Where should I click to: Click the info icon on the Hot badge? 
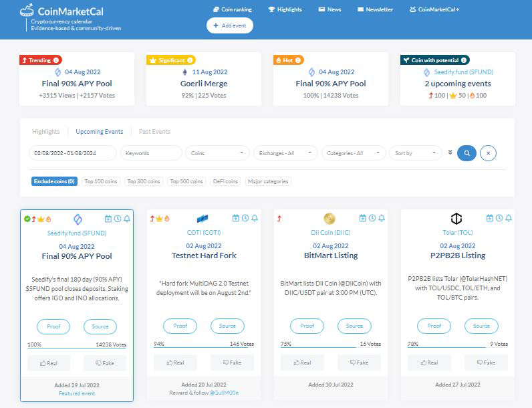(298, 60)
